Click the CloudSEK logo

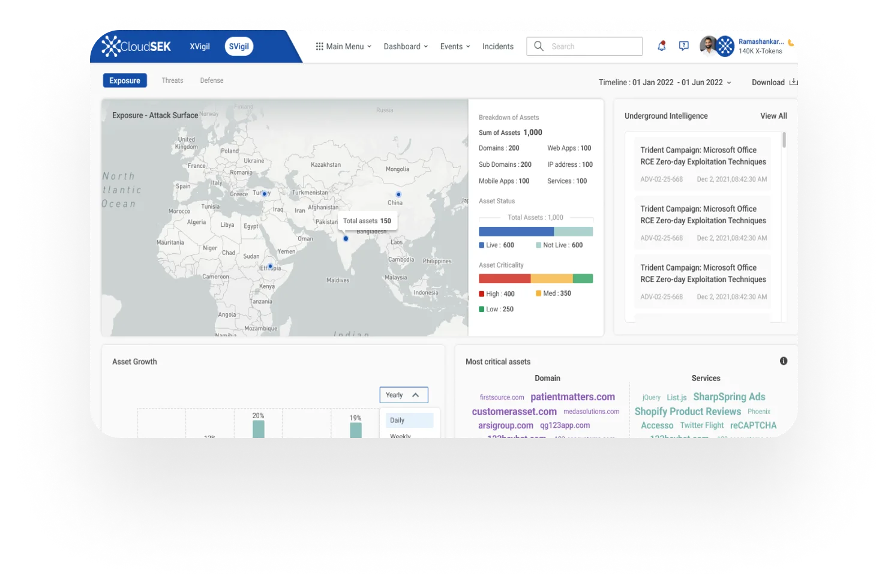[x=136, y=46]
